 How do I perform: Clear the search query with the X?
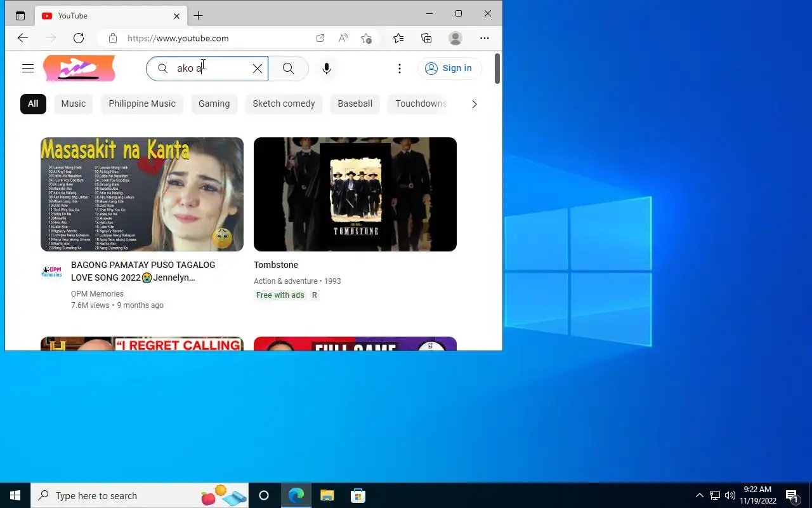[258, 69]
